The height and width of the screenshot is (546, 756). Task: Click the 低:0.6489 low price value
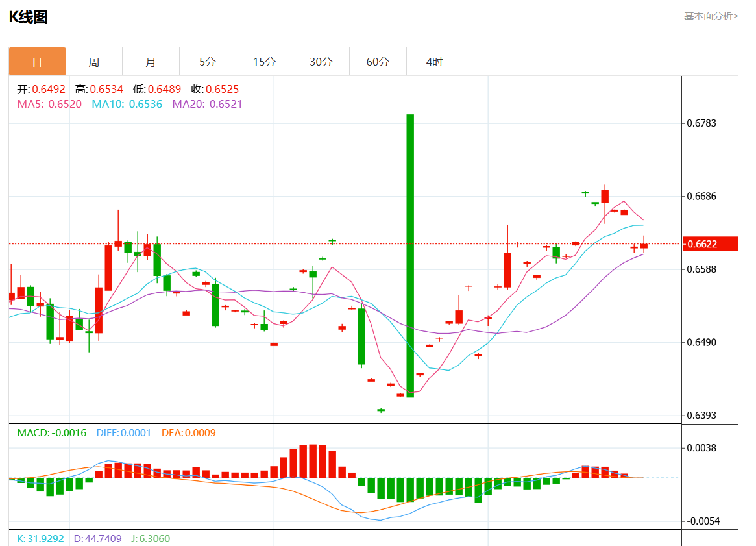(x=157, y=89)
